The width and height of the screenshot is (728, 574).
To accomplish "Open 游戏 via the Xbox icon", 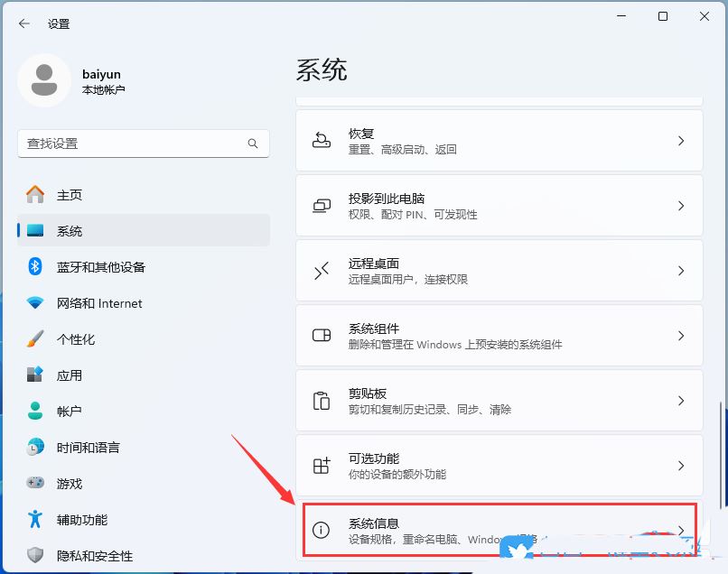I will coord(33,484).
